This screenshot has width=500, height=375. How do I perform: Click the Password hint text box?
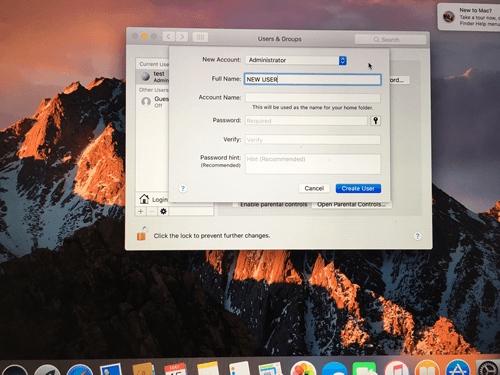coord(313,164)
